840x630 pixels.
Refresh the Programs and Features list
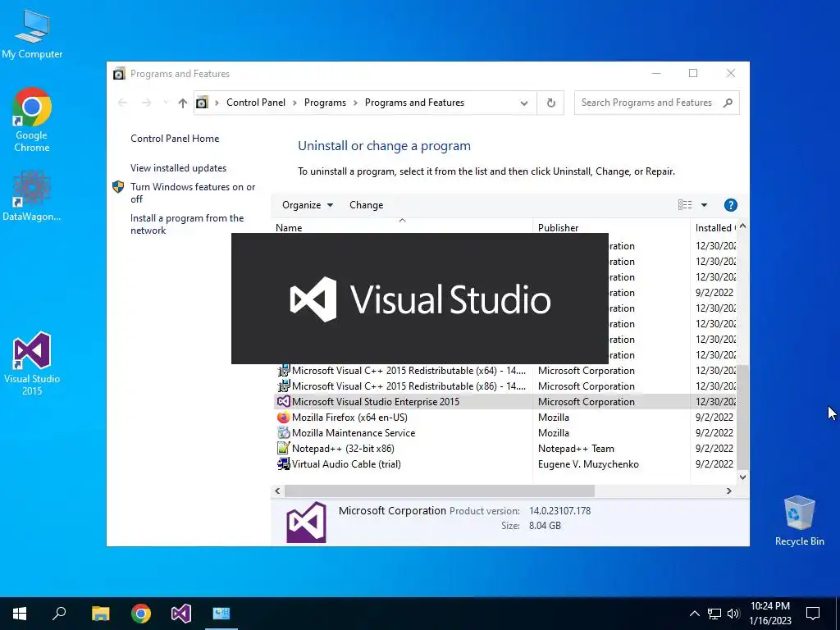click(x=550, y=103)
